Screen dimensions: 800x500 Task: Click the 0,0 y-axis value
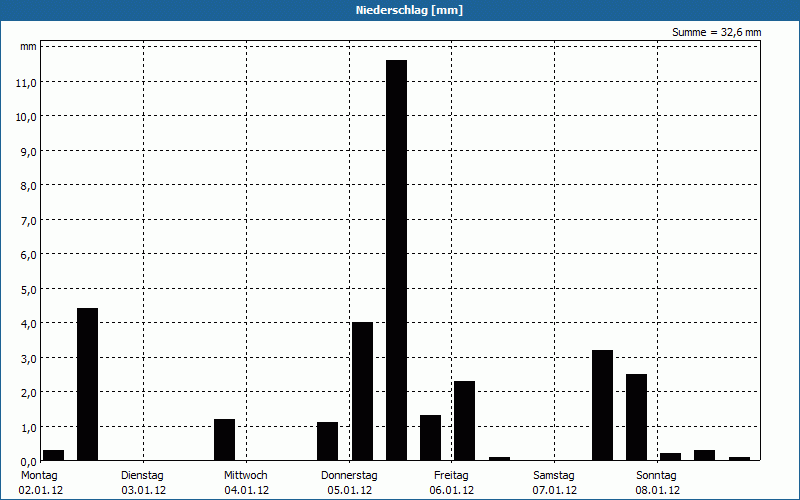(x=29, y=461)
